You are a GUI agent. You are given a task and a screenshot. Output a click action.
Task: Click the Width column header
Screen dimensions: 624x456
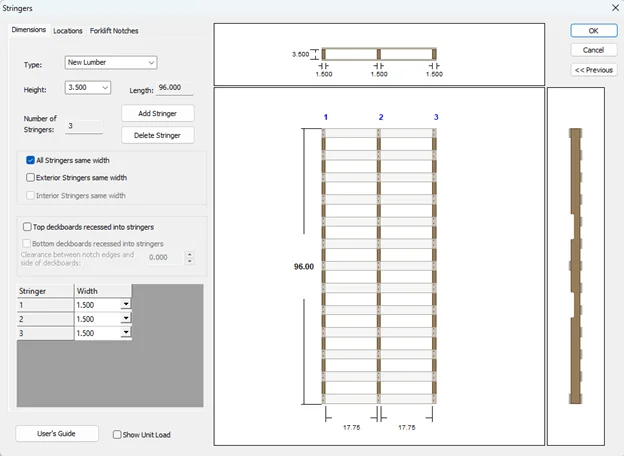pyautogui.click(x=103, y=291)
